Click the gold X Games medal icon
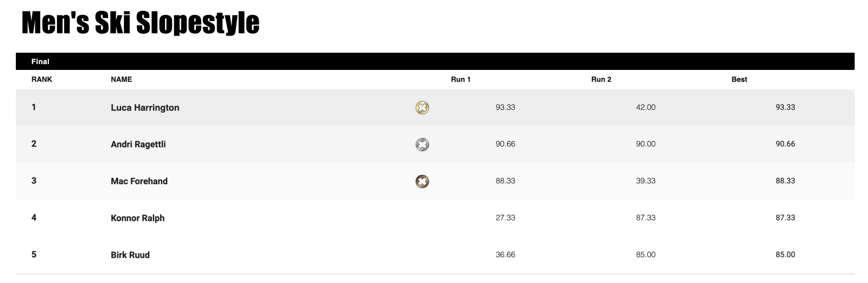The height and width of the screenshot is (283, 868). coord(422,107)
